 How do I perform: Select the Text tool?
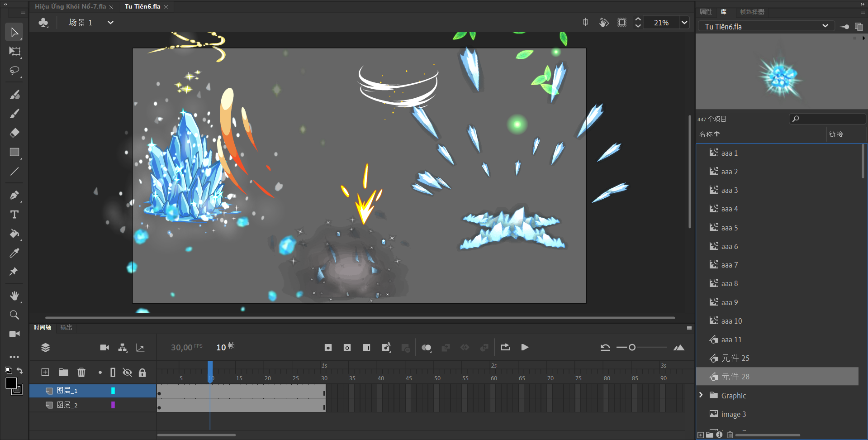pos(14,215)
